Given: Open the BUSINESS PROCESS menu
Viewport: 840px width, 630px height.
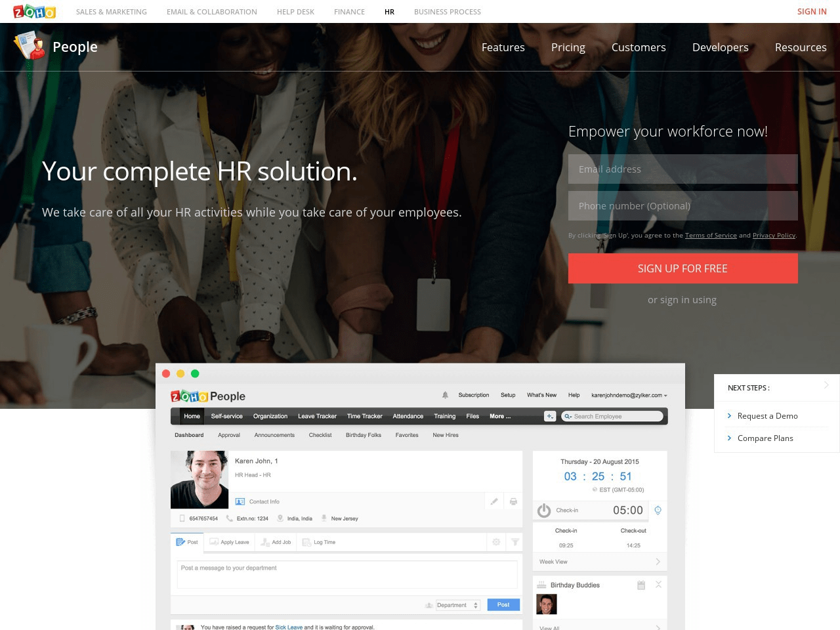Looking at the screenshot, I should point(448,12).
